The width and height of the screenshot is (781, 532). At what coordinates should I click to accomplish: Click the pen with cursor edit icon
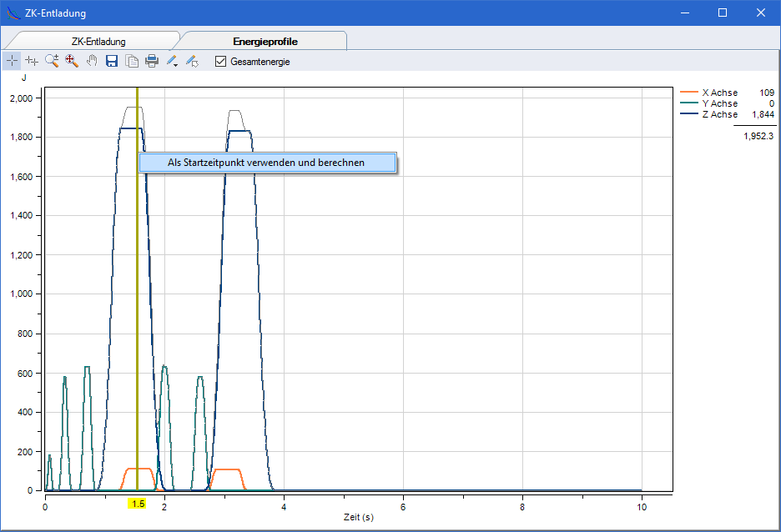pyautogui.click(x=192, y=61)
